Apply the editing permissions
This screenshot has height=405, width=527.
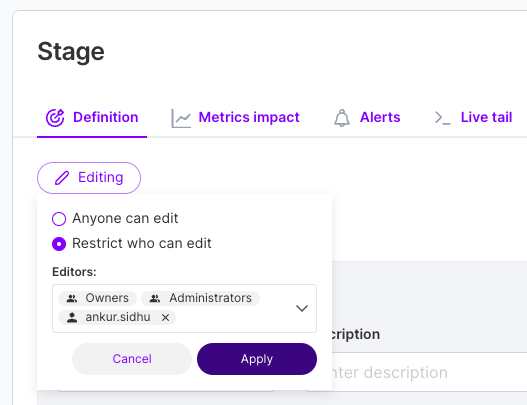[257, 359]
